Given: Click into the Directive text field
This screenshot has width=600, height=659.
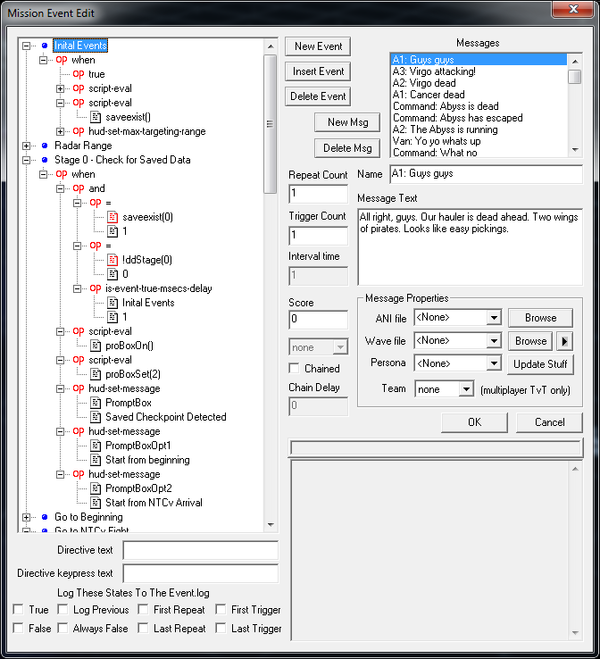Looking at the screenshot, I should coord(200,550).
